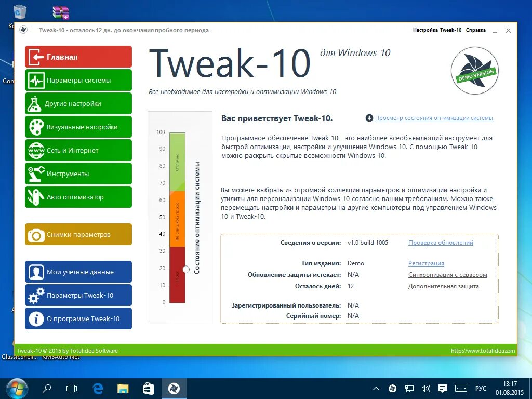This screenshot has height=399, width=532.
Task: Click the Demo Version pinwheel logo
Action: (x=475, y=71)
